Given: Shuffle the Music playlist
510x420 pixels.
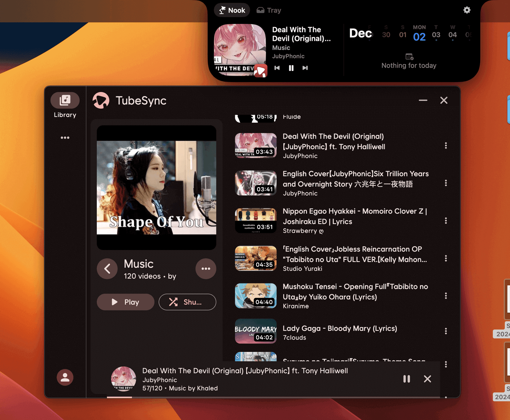Looking at the screenshot, I should (x=187, y=302).
